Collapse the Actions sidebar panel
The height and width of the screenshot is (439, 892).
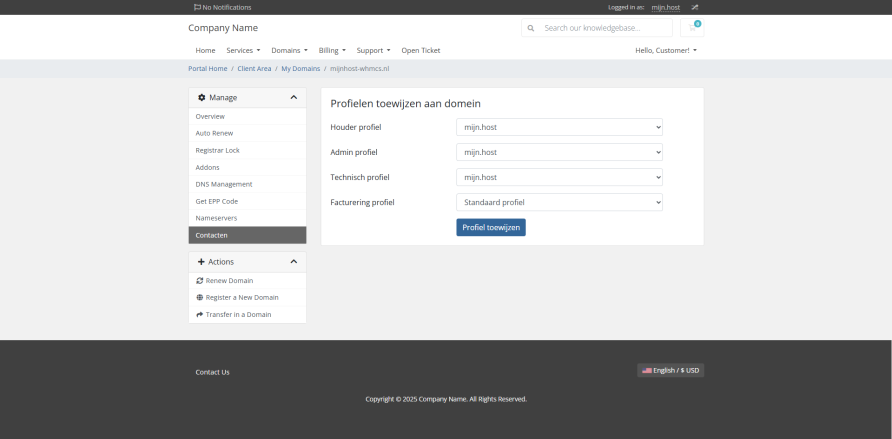[293, 262]
